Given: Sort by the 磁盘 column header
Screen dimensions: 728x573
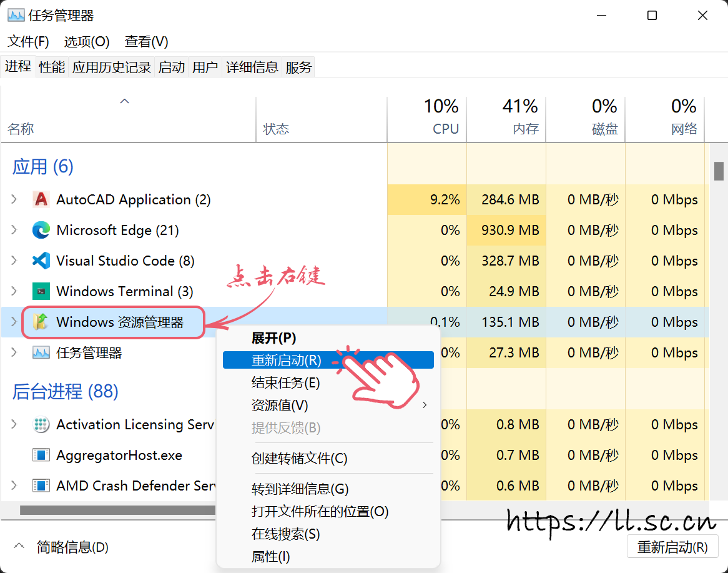Looking at the screenshot, I should click(586, 120).
